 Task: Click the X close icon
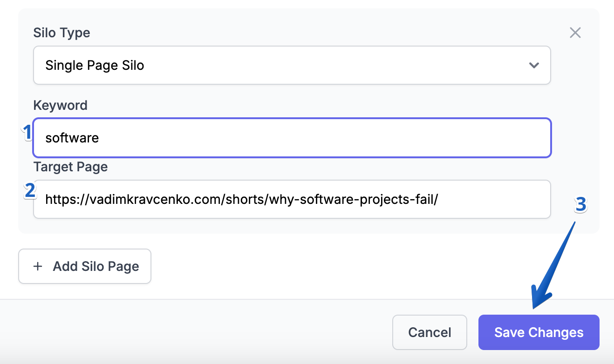(x=575, y=33)
